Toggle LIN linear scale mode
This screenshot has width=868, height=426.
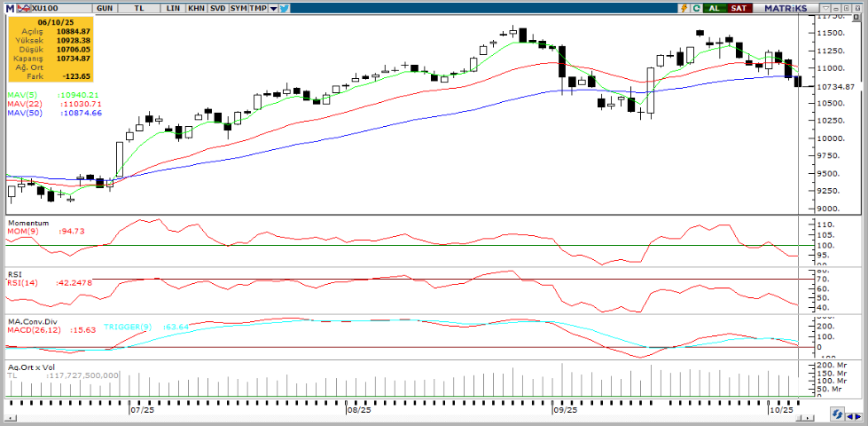pyautogui.click(x=172, y=7)
